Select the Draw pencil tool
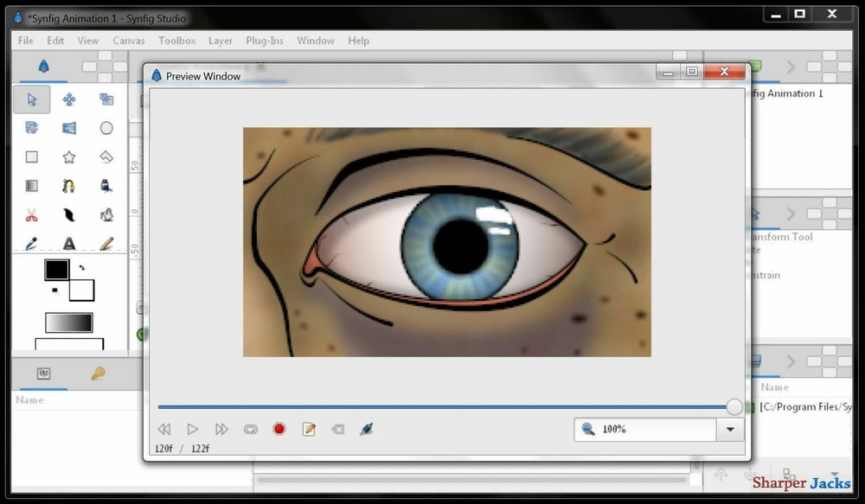 pyautogui.click(x=106, y=243)
